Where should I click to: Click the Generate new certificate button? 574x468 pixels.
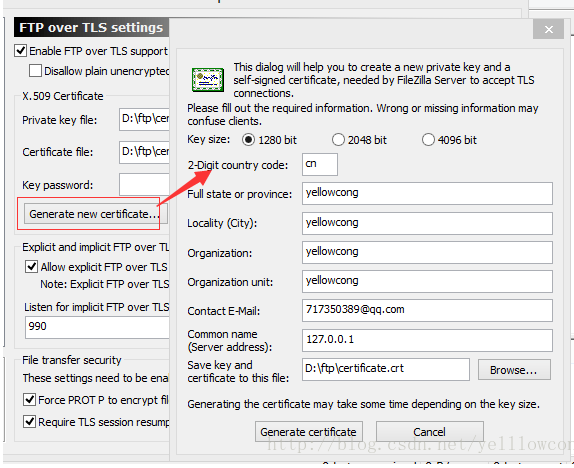click(x=96, y=214)
